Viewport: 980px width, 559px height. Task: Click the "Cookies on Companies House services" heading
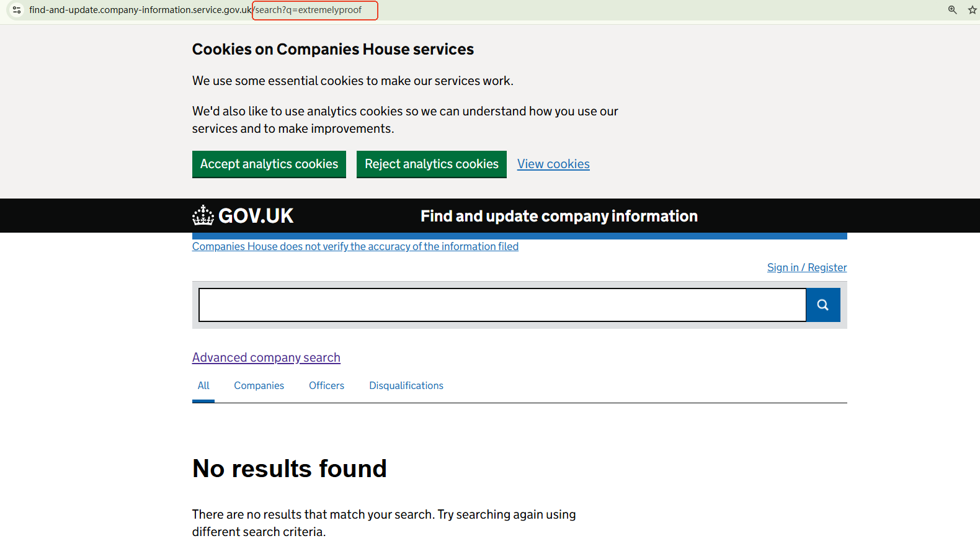tap(333, 49)
